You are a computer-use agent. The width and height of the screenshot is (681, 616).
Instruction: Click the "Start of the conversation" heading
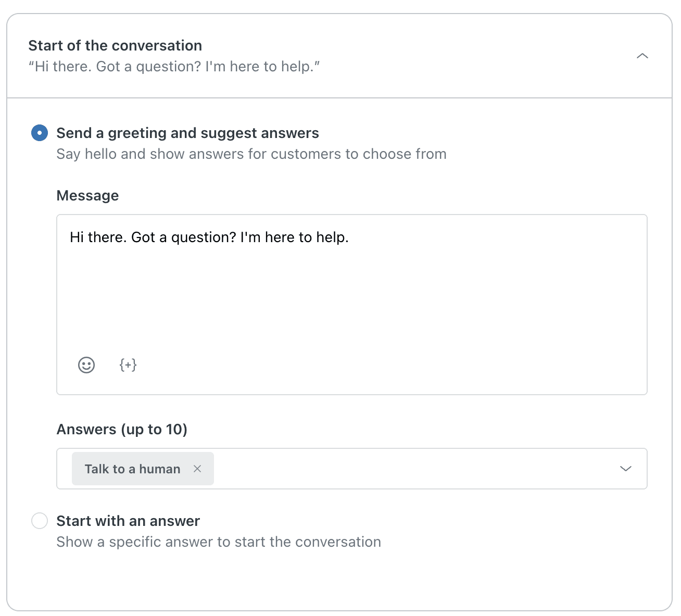pyautogui.click(x=115, y=45)
